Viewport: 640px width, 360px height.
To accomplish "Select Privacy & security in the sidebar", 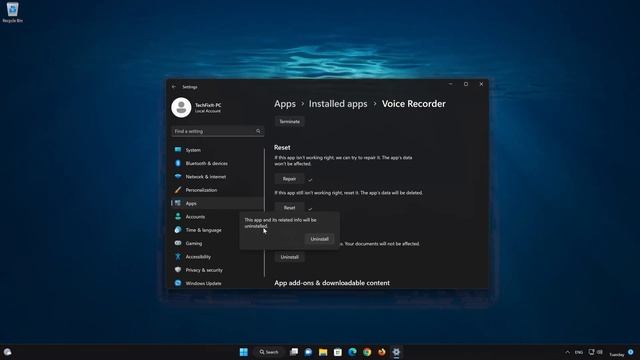I will click(x=218, y=270).
